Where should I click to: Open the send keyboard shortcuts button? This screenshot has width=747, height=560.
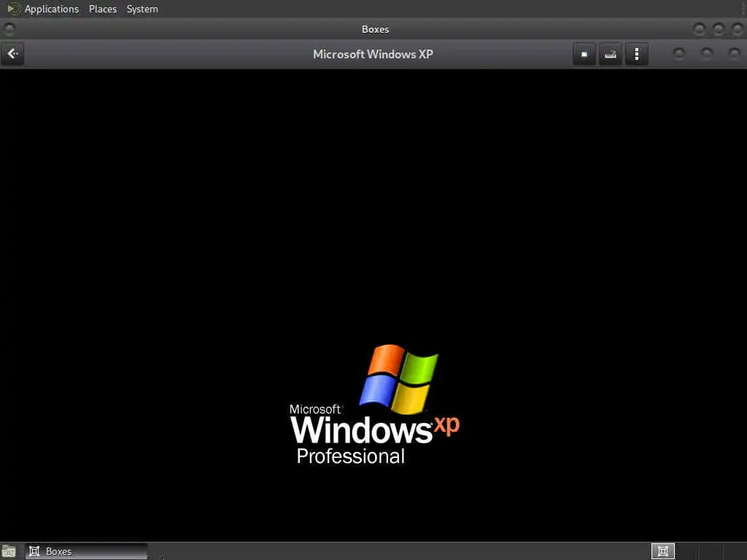[611, 54]
